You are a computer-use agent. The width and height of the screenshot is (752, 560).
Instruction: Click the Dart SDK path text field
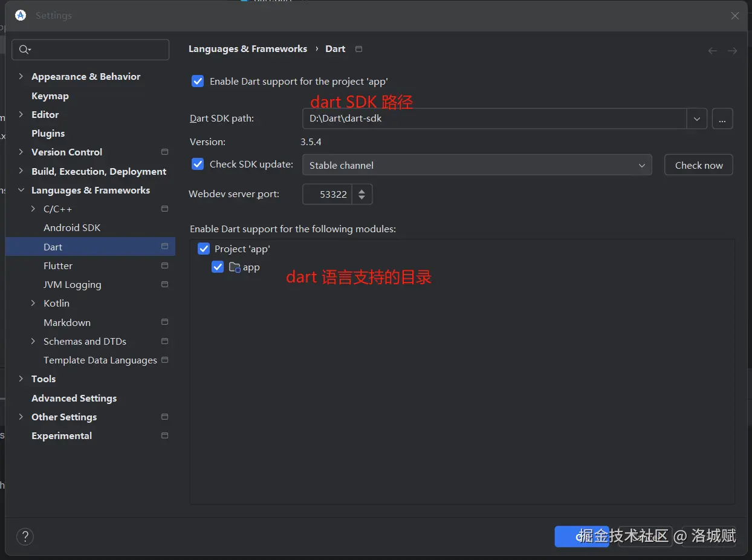[494, 119]
